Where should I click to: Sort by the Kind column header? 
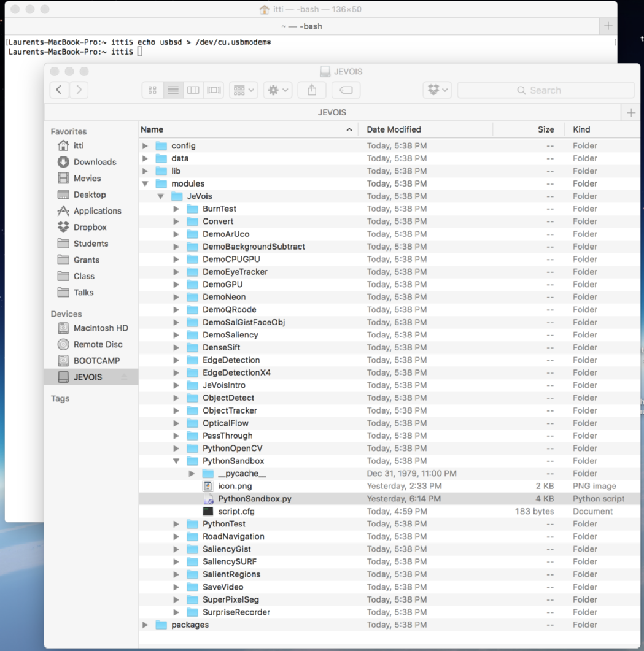pos(602,129)
